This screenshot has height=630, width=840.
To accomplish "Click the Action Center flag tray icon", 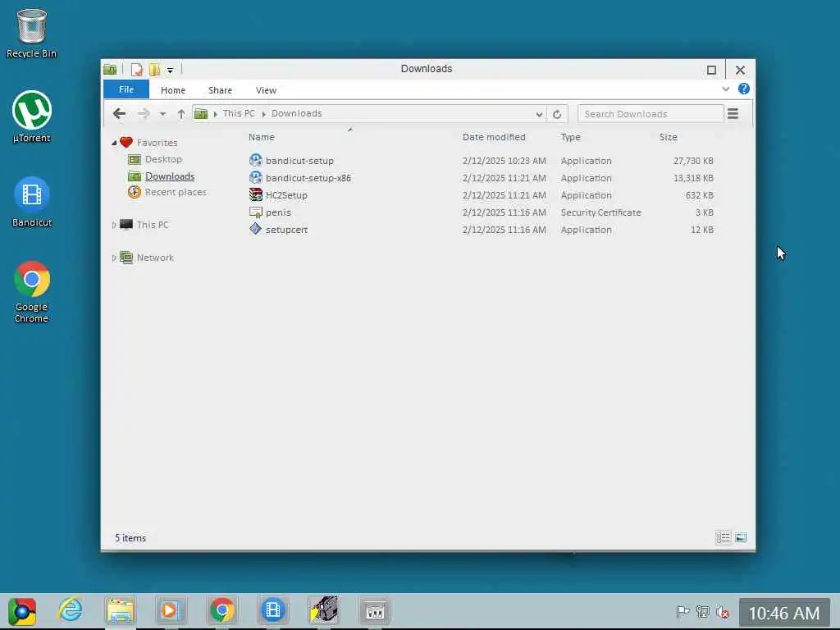I will coord(682,611).
